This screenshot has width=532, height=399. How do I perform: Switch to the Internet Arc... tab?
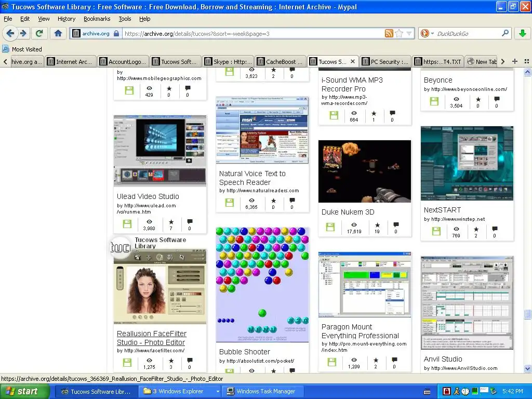[70, 61]
